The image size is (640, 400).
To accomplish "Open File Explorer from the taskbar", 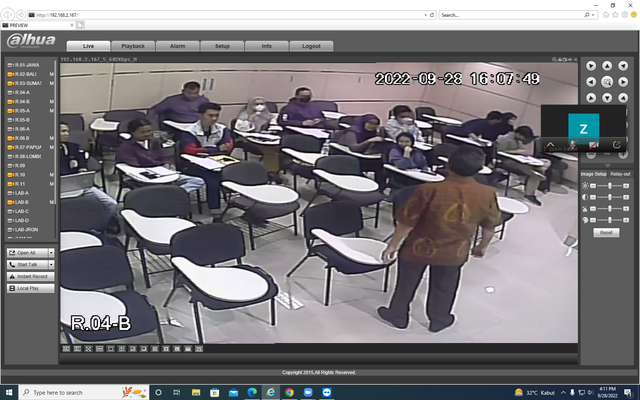I will [196, 392].
